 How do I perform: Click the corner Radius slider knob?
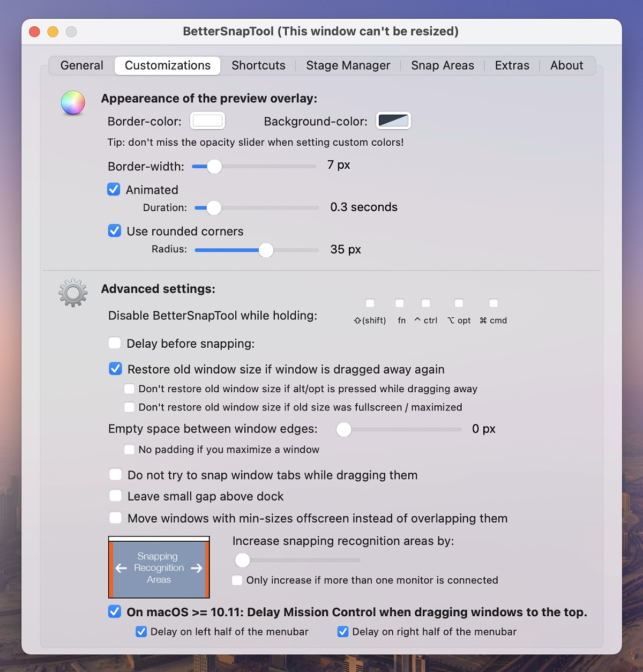pos(266,250)
